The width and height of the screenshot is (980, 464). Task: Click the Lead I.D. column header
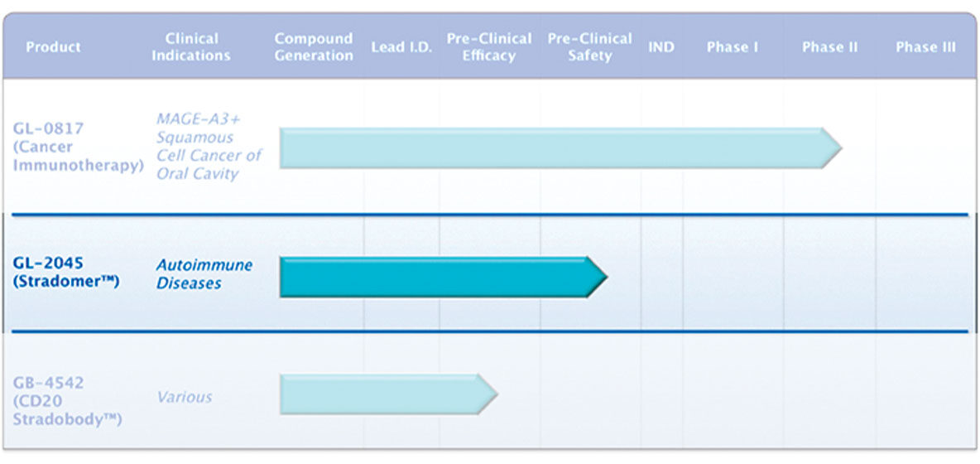click(400, 47)
